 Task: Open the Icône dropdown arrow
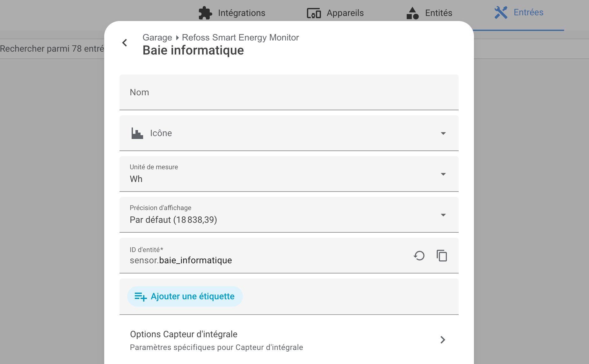tap(443, 133)
